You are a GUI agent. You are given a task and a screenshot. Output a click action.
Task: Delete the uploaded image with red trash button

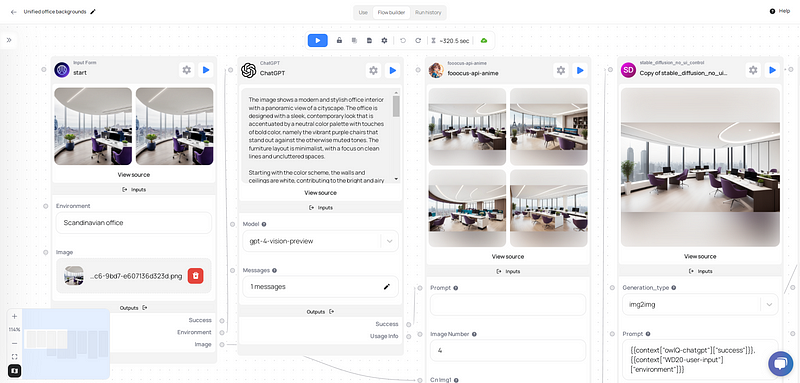coord(195,276)
